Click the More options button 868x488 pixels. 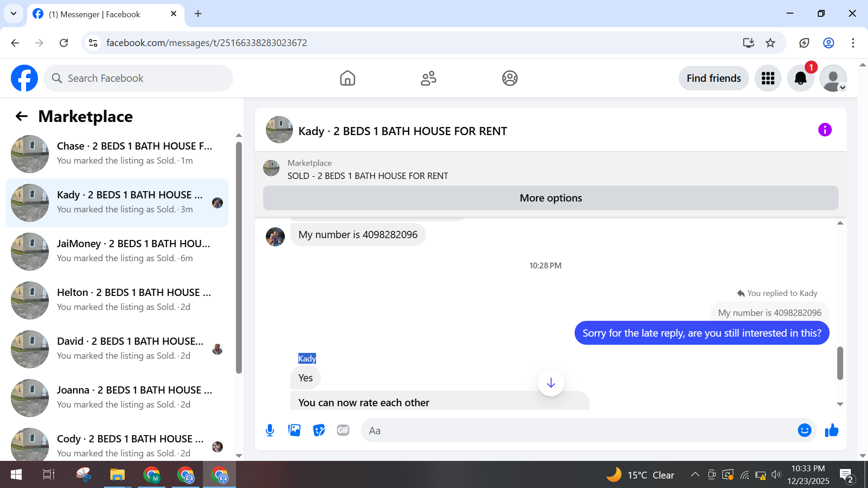550,198
